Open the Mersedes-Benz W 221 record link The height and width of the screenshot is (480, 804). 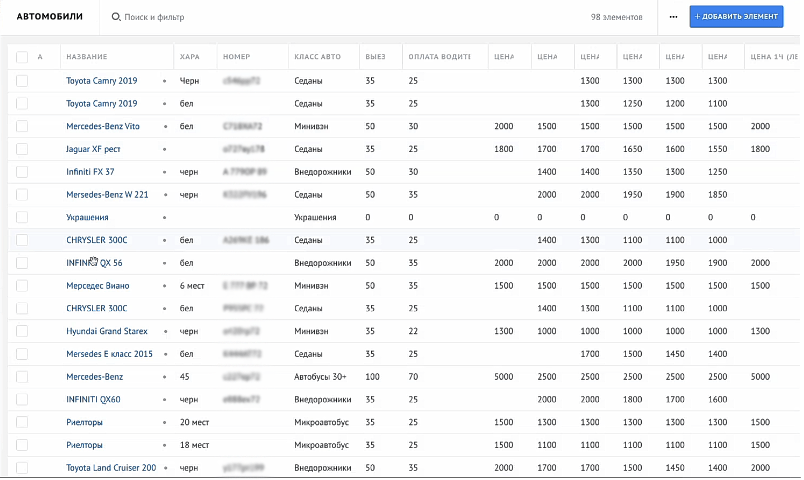[x=107, y=195]
